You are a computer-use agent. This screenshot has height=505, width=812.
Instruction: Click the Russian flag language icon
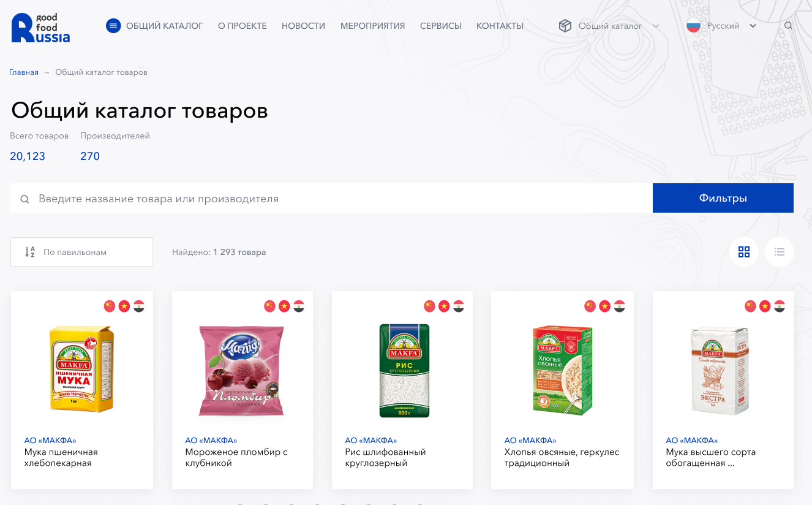click(x=693, y=26)
